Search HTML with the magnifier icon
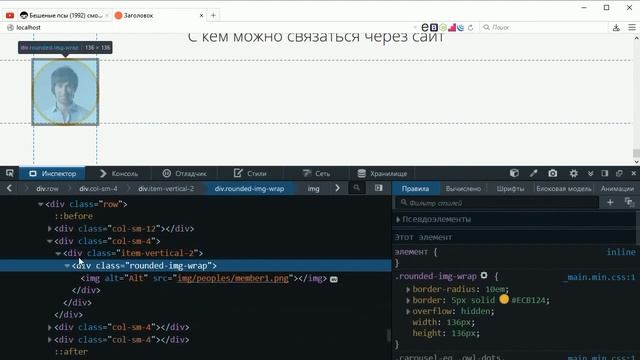640x360 pixels. pos(357,188)
